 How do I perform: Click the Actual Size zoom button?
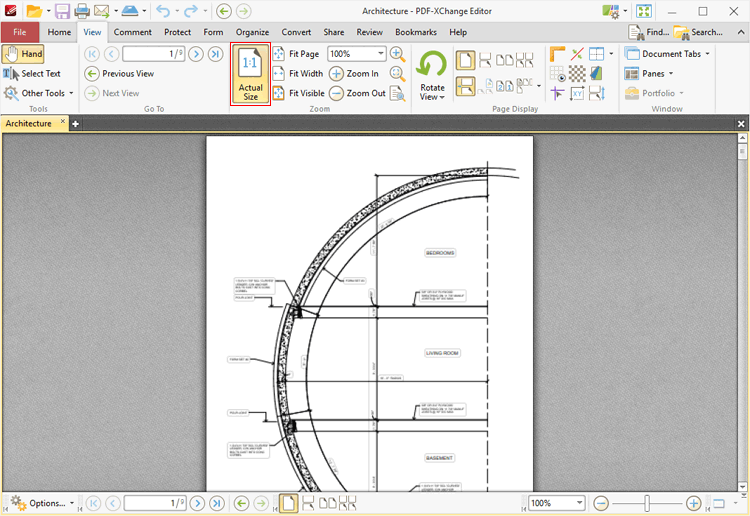pos(250,74)
